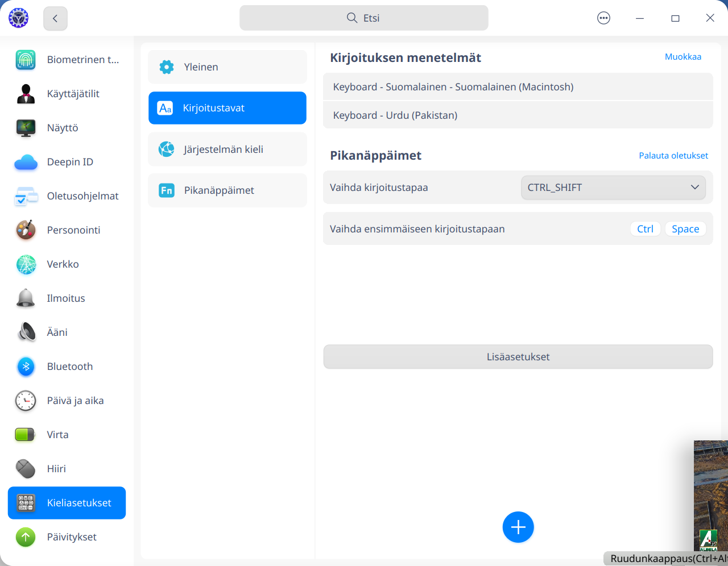Select the Järjestelmän kieli section

coord(227,149)
